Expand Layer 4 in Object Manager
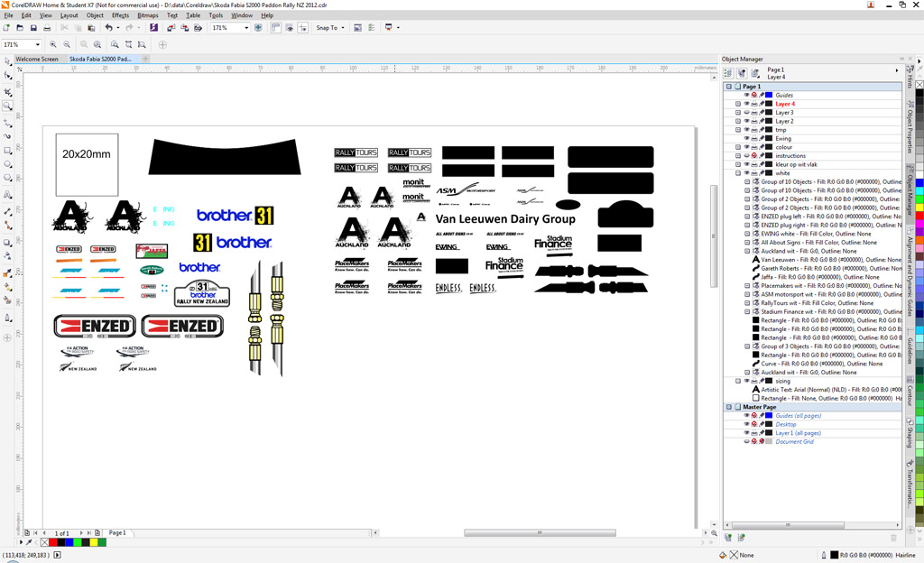This screenshot has width=924, height=563. (738, 104)
